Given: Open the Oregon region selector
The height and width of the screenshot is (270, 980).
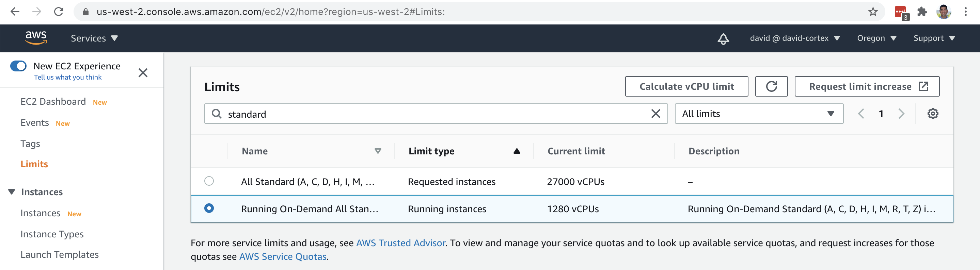Looking at the screenshot, I should coord(876,38).
